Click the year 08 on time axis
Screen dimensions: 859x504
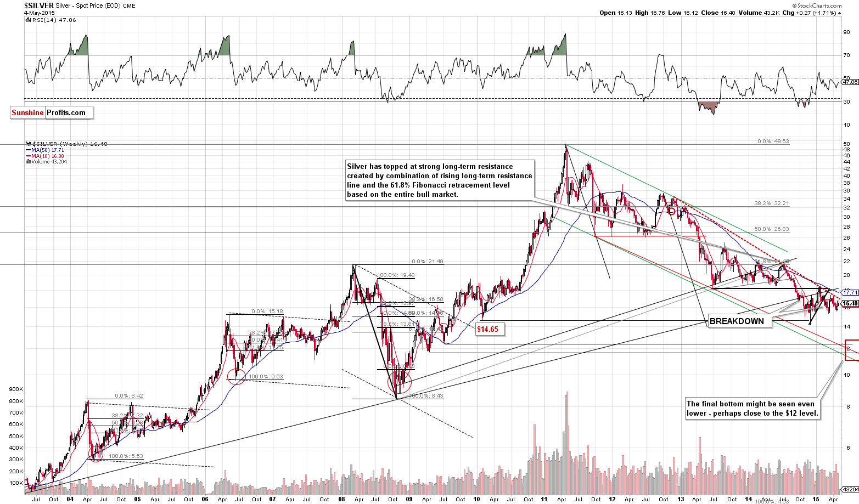point(341,500)
